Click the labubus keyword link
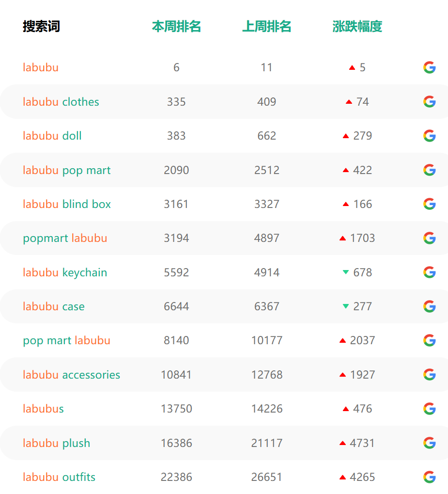Screen dimensions: 448x494 pos(43,409)
